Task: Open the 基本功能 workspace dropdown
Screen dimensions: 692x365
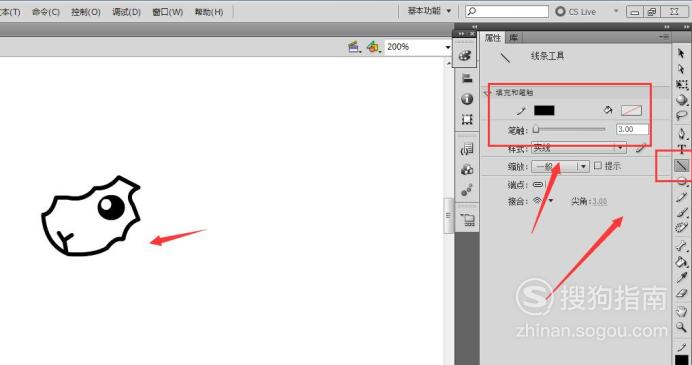Action: (x=429, y=11)
